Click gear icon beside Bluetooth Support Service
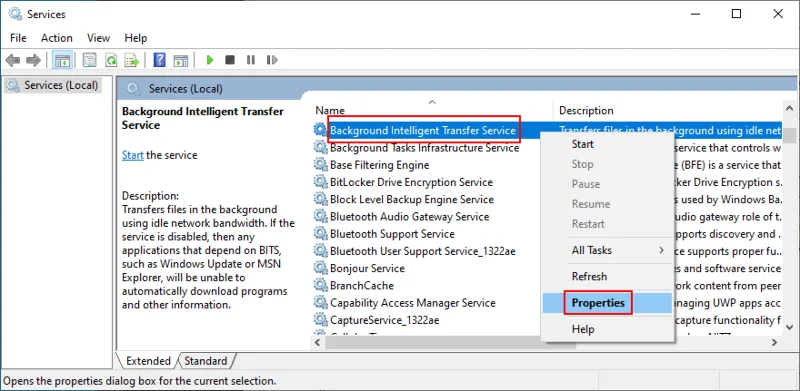800x391 pixels. click(x=320, y=234)
